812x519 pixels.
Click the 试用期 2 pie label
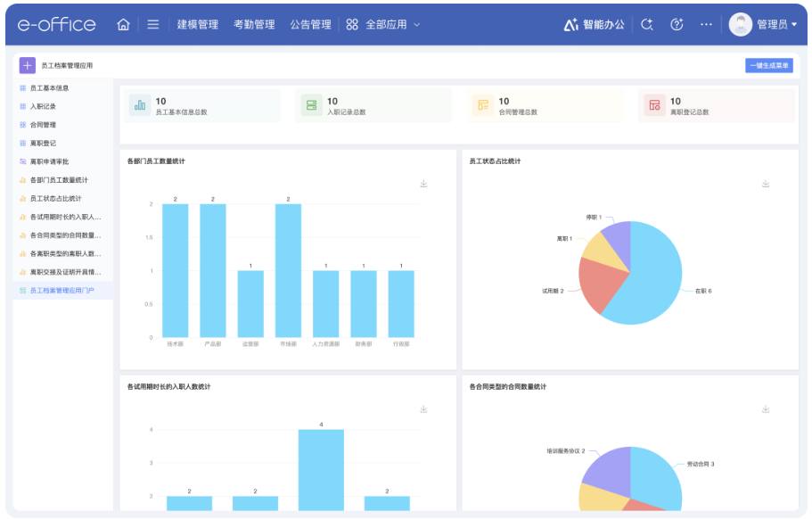coord(554,291)
